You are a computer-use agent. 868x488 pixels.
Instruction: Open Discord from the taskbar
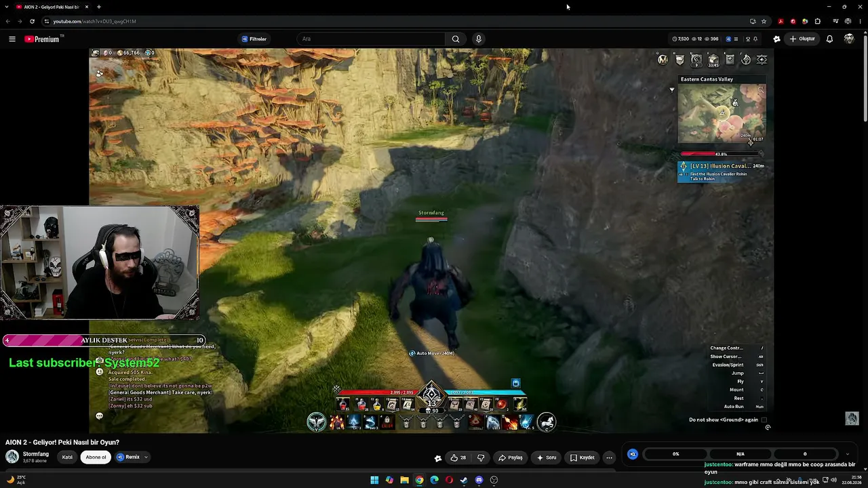tap(479, 480)
